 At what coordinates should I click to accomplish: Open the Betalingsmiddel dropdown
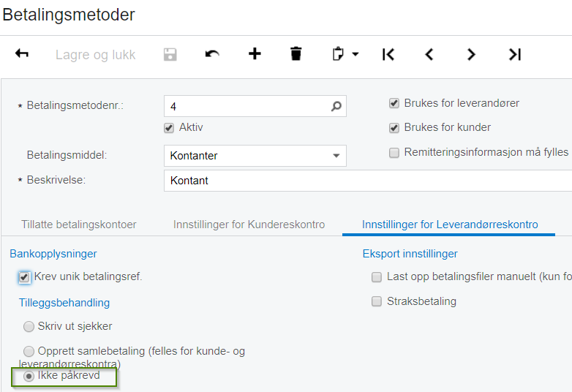point(336,156)
